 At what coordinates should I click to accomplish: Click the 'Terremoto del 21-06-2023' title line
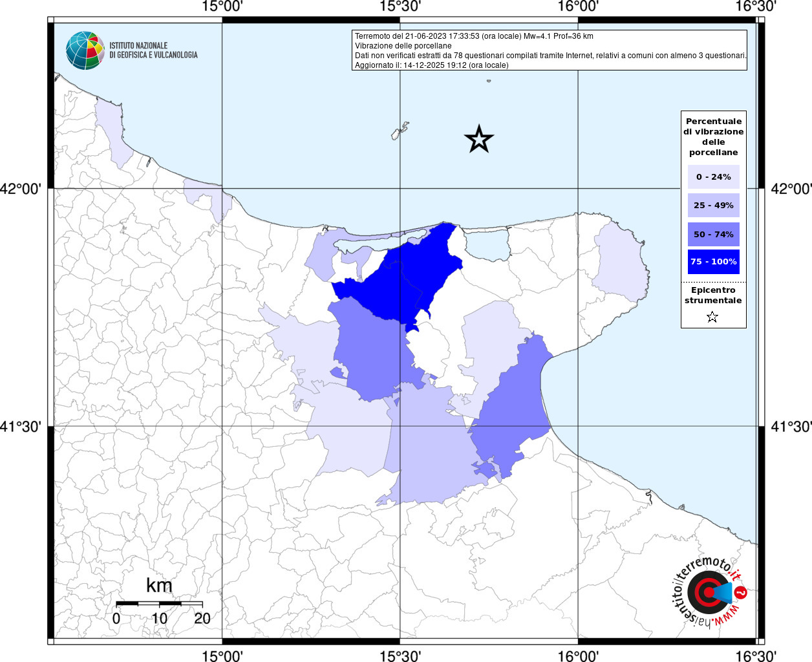[x=474, y=36]
